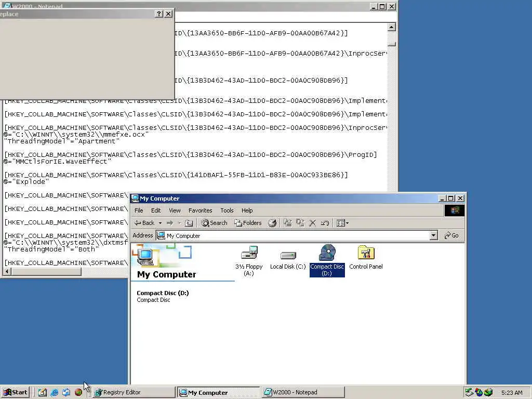Select the Local Disk (C:) icon
The height and width of the screenshot is (399, 532).
[288, 261]
